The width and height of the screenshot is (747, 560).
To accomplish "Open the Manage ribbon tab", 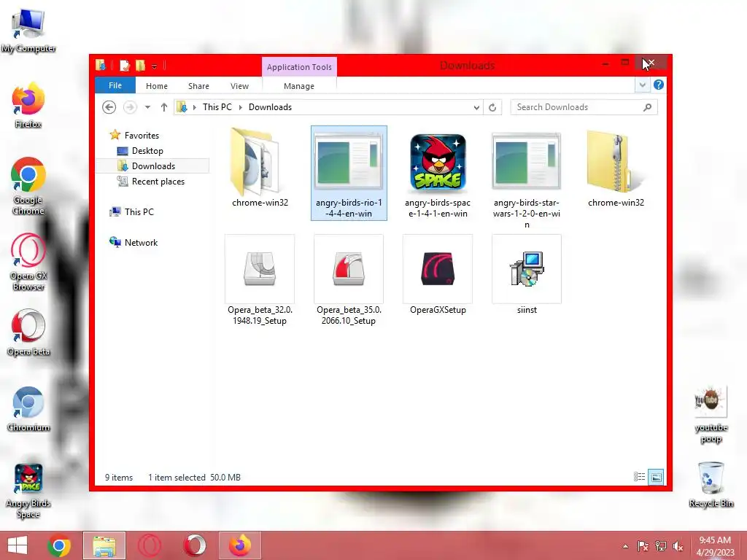I will (x=298, y=86).
